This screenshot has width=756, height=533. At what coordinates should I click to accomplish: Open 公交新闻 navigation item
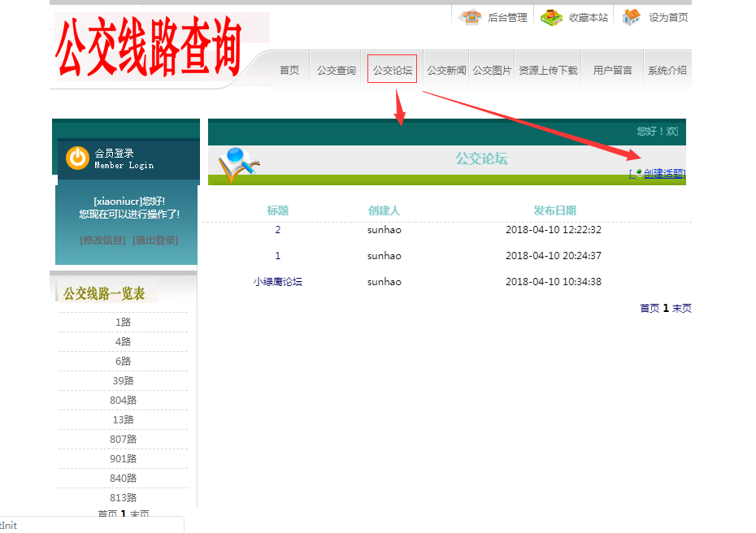[x=446, y=71]
